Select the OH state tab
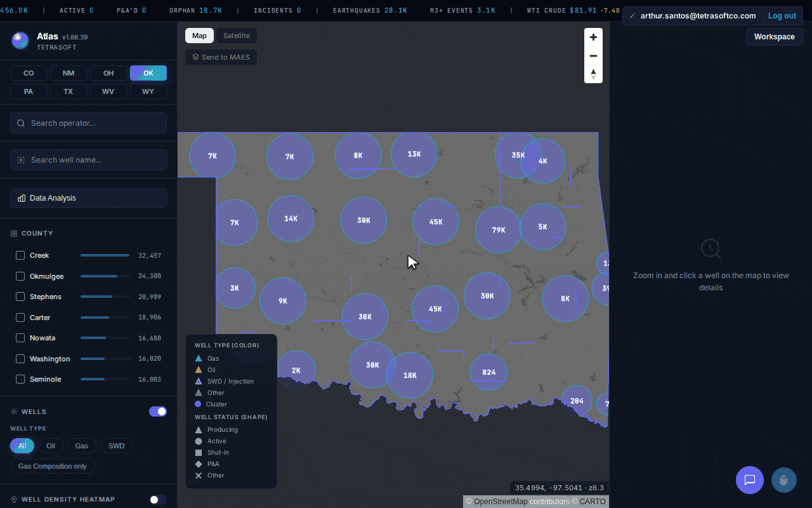The width and height of the screenshot is (812, 508). 108,73
